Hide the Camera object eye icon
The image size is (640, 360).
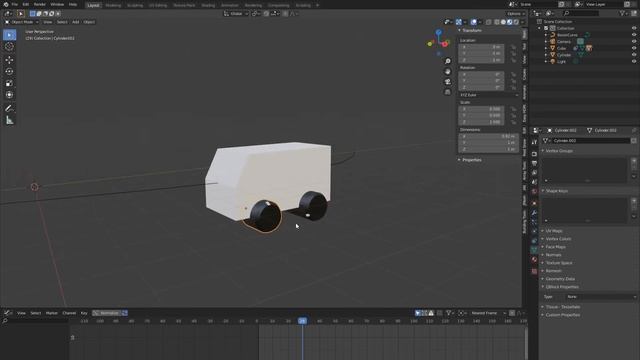pyautogui.click(x=634, y=42)
